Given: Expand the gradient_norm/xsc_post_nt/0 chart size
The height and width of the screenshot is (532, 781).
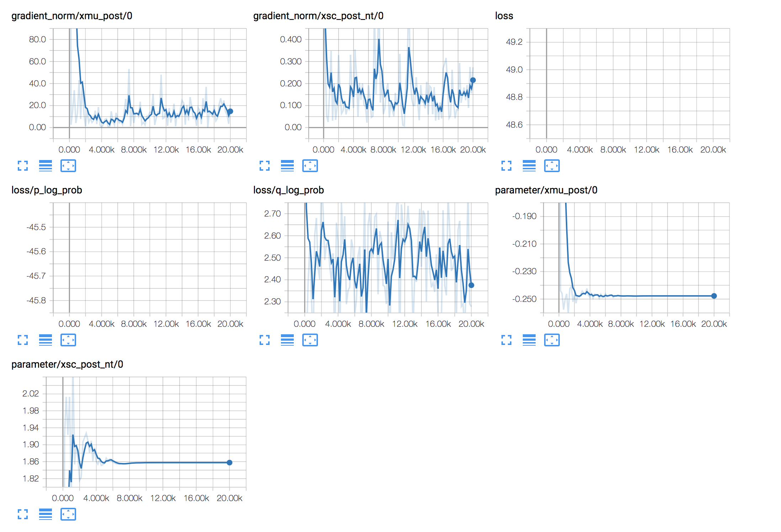Looking at the screenshot, I should pos(265,166).
